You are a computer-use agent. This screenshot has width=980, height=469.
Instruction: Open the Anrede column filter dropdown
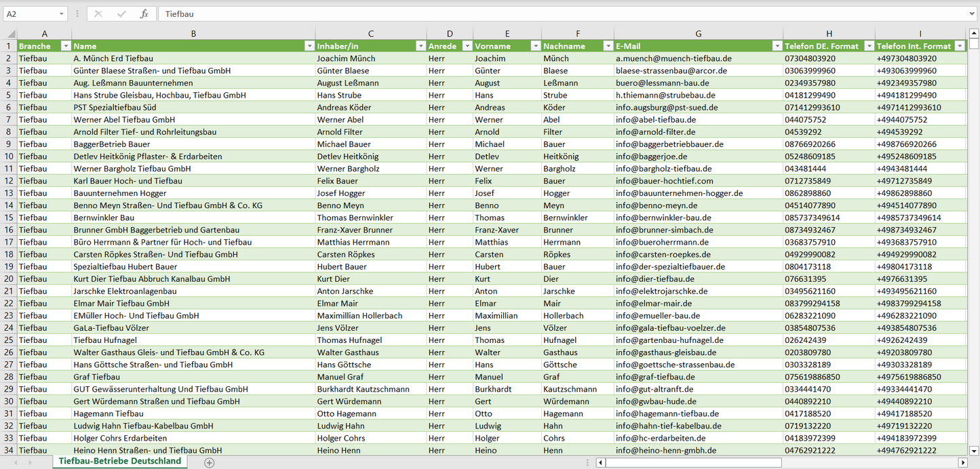(467, 46)
